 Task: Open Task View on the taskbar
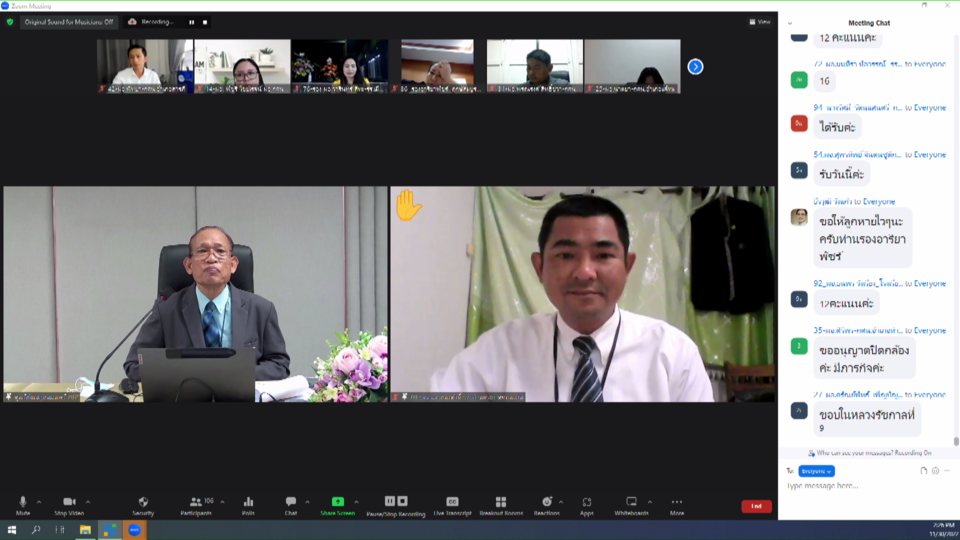[60, 530]
